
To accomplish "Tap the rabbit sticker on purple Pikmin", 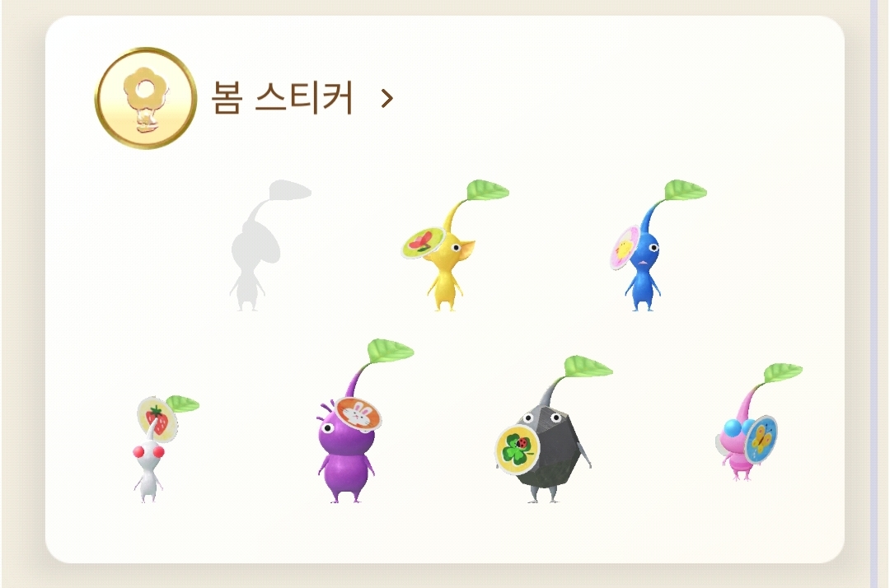I will coord(358,414).
